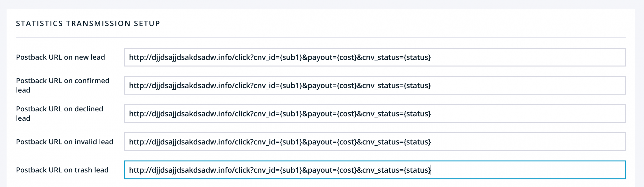Place cursor on {status} in declined lead URL
This screenshot has height=187, width=644.
click(417, 114)
